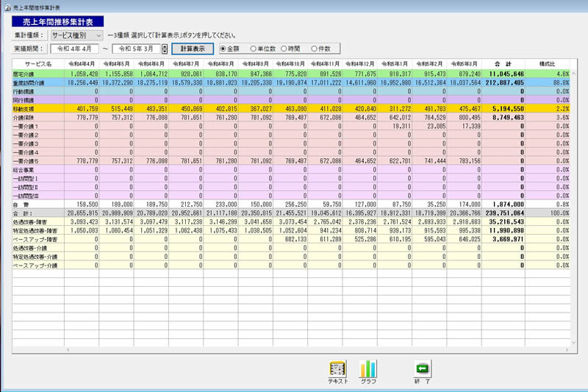The width and height of the screenshot is (588, 392).
Task: Click the total cell 239,751,064
Action: 503,213
